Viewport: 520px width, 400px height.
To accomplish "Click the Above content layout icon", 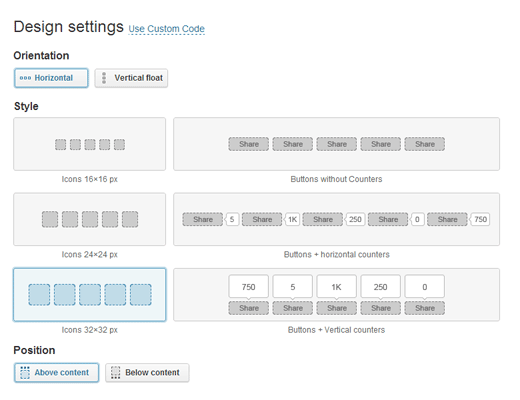I will tap(25, 373).
